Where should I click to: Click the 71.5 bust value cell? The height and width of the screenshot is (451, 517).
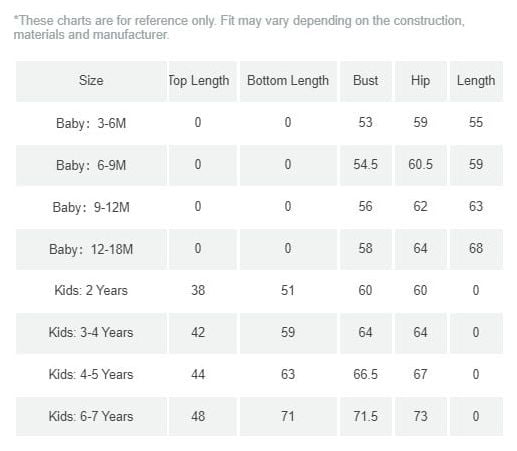pos(366,416)
